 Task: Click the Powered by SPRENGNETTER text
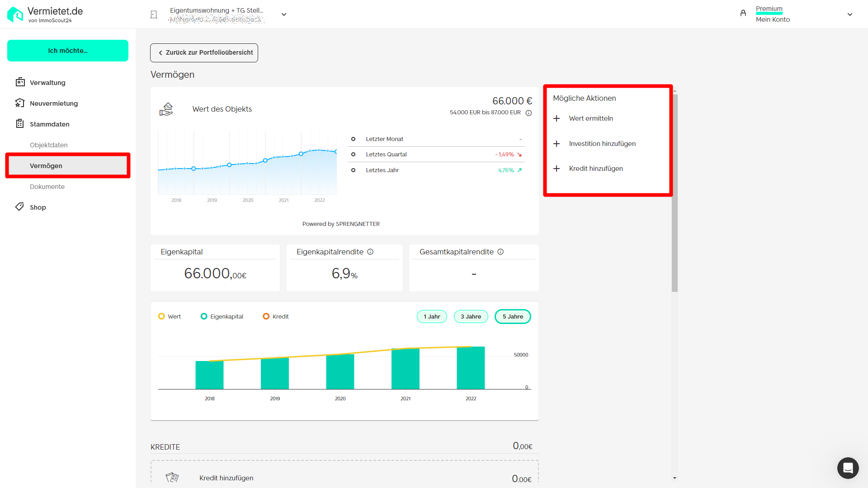point(341,224)
